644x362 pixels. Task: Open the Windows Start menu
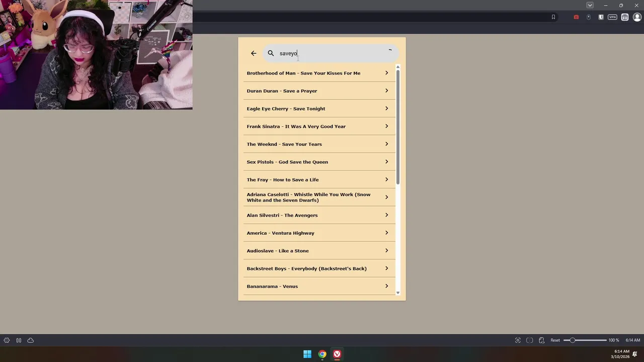tap(307, 354)
